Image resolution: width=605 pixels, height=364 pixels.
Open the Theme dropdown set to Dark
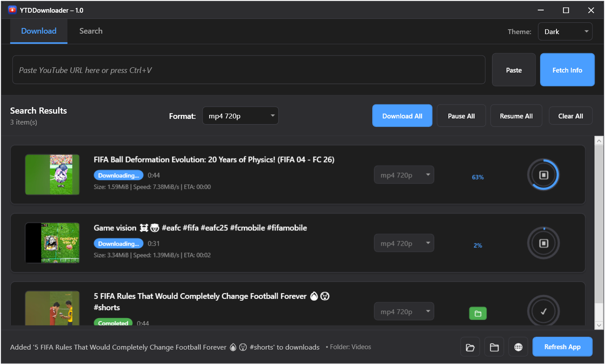pos(565,31)
